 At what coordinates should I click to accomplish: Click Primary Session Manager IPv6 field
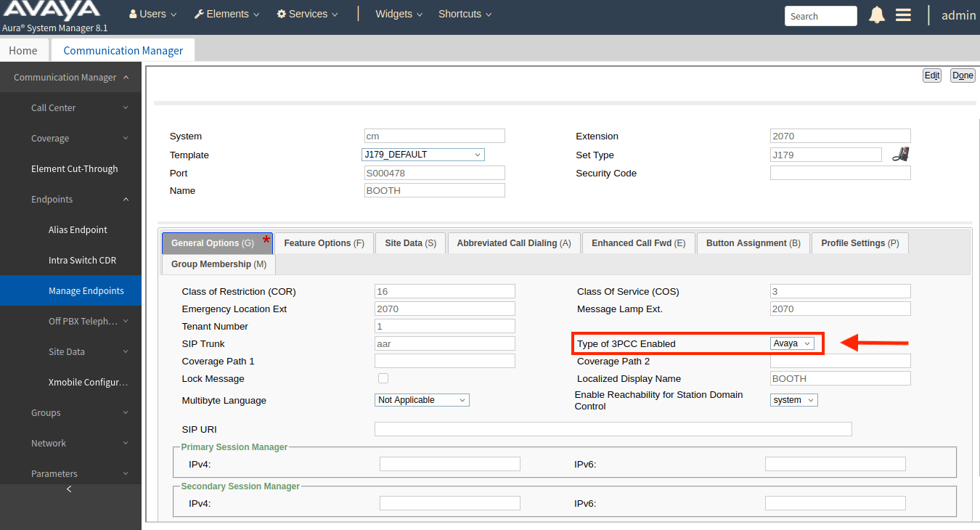coord(835,464)
